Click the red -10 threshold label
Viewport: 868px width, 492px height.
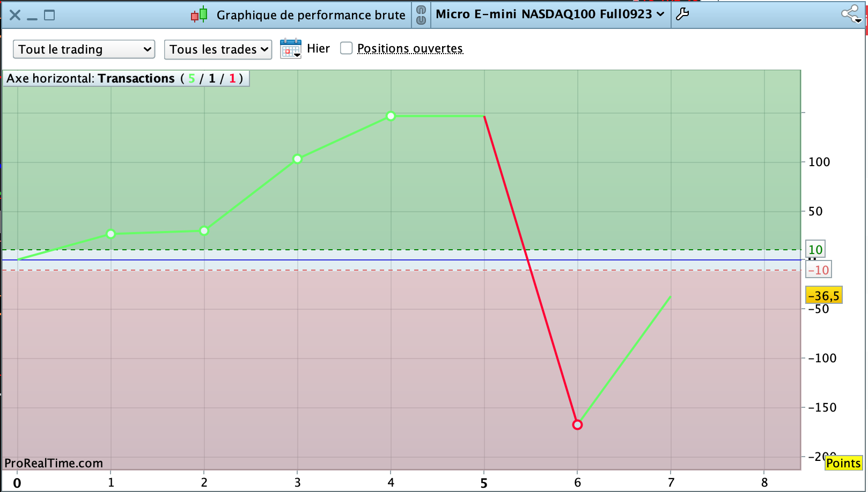(x=819, y=270)
